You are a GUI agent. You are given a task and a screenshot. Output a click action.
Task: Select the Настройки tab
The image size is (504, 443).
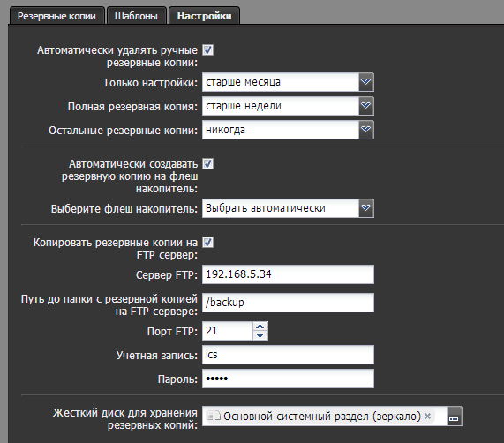(205, 16)
